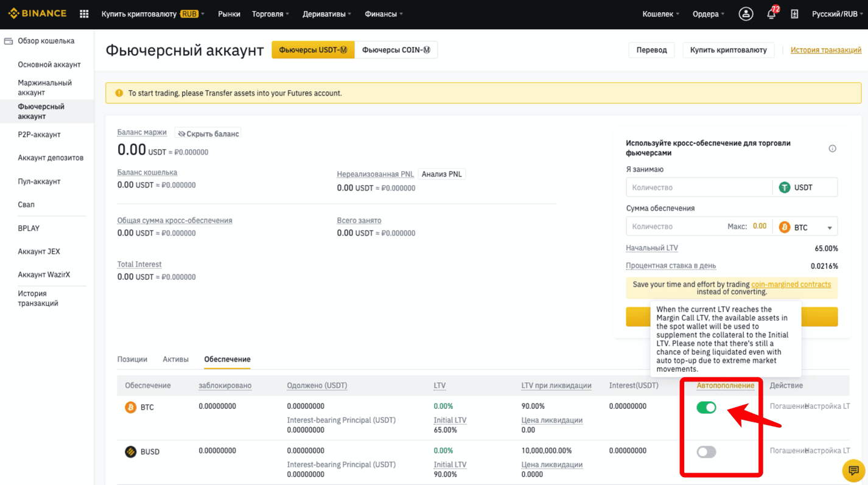Open Свап in sidebar

pyautogui.click(x=26, y=204)
